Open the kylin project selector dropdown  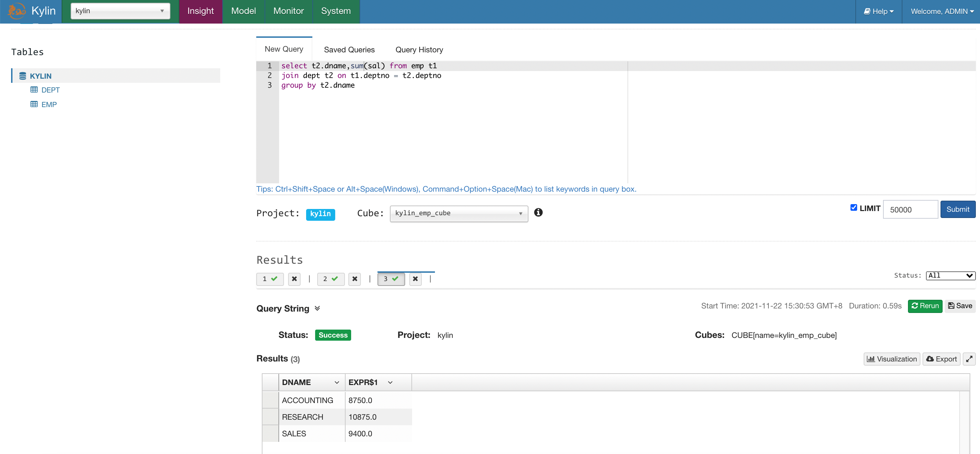pos(120,11)
